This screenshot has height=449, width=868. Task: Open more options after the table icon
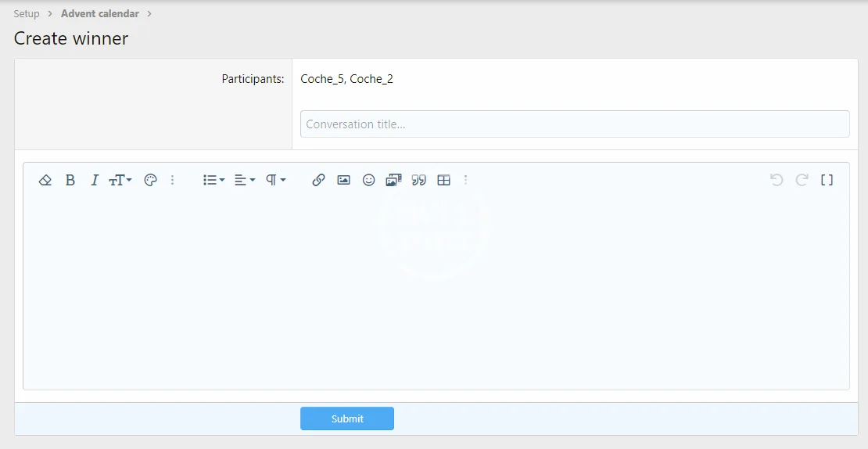[x=466, y=180]
